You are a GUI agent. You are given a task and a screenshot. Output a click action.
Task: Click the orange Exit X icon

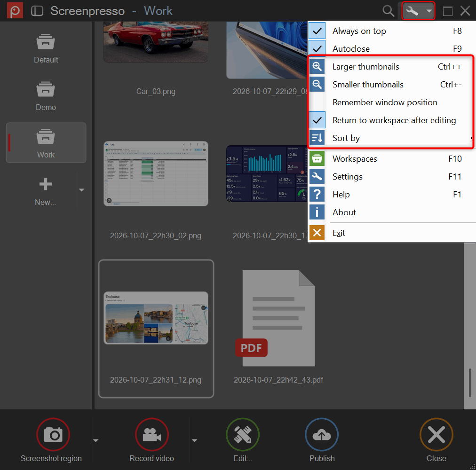tap(317, 233)
